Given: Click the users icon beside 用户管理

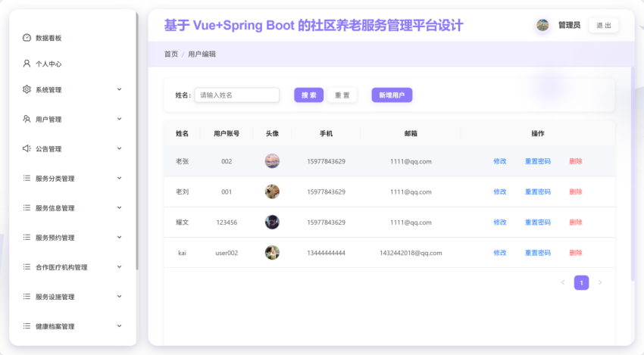Looking at the screenshot, I should [27, 119].
